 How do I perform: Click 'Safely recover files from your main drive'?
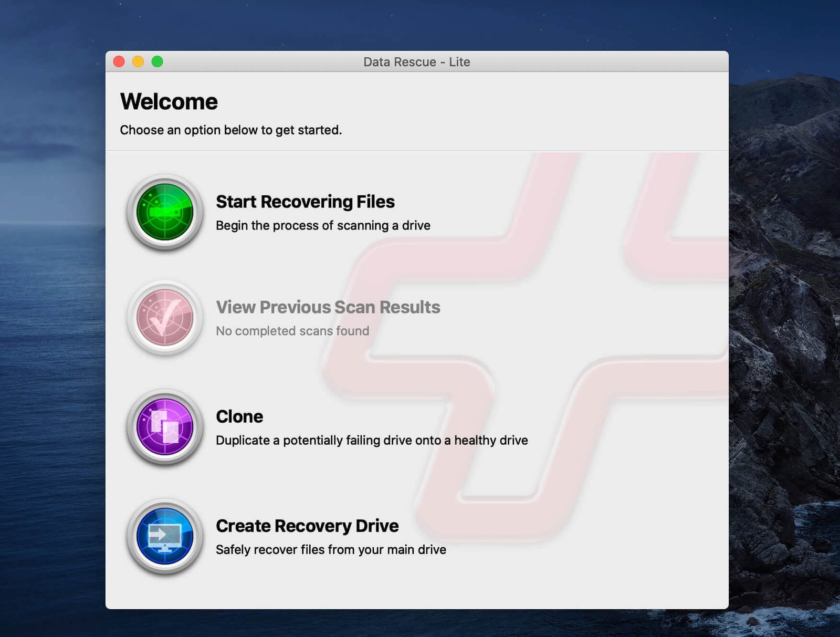tap(331, 549)
